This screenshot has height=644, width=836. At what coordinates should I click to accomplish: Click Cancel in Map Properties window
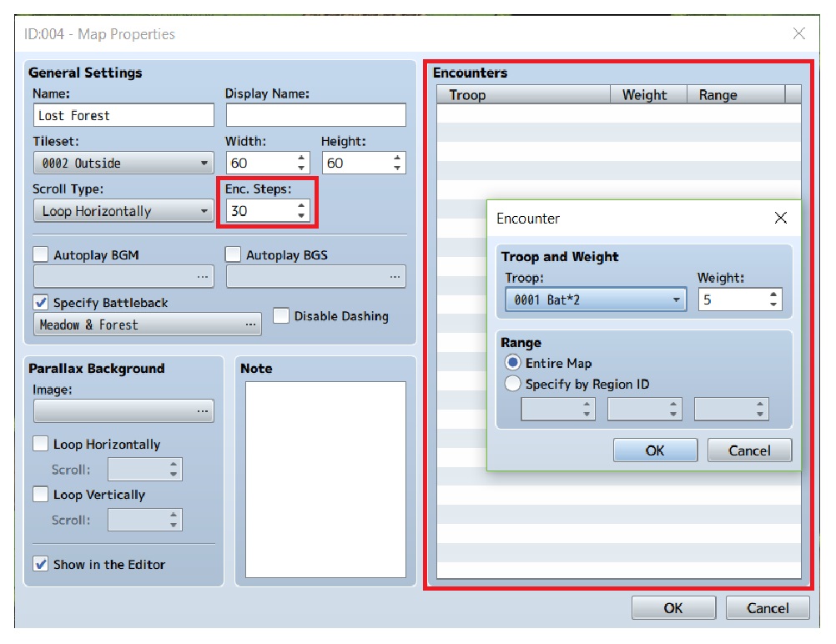[768, 608]
